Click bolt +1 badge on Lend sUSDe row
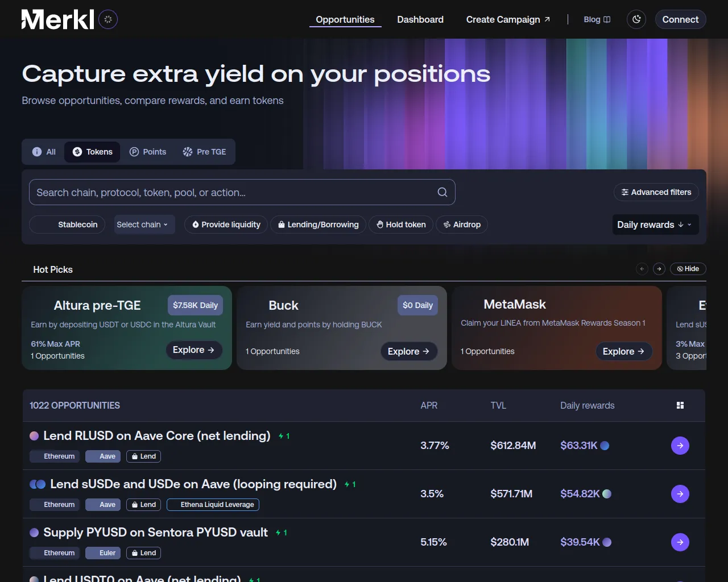The width and height of the screenshot is (728, 582). 350,484
